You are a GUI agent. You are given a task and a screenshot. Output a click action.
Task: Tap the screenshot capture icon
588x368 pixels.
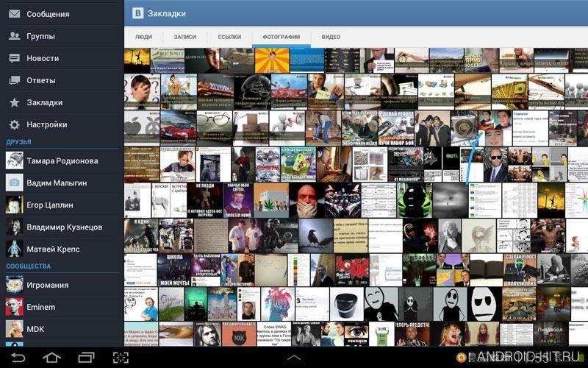pyautogui.click(x=121, y=358)
